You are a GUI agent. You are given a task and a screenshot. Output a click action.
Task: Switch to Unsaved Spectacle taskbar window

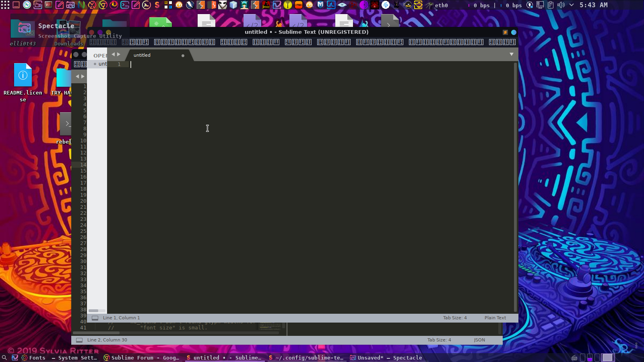(386, 358)
